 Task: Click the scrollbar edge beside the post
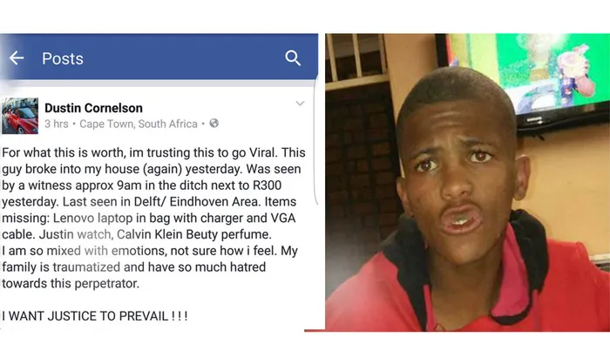(315, 140)
